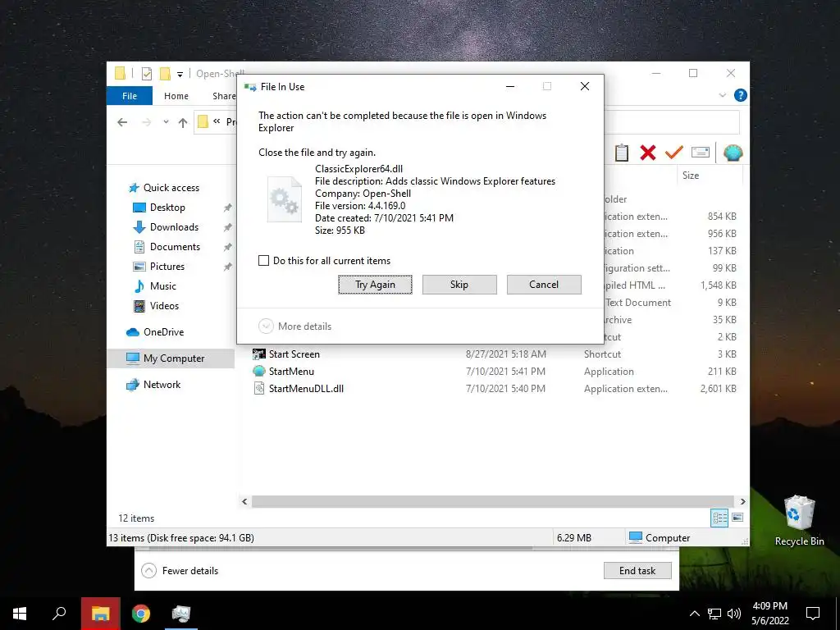Open Explorer help question mark icon
Viewport: 840px width, 630px height.
(x=741, y=95)
